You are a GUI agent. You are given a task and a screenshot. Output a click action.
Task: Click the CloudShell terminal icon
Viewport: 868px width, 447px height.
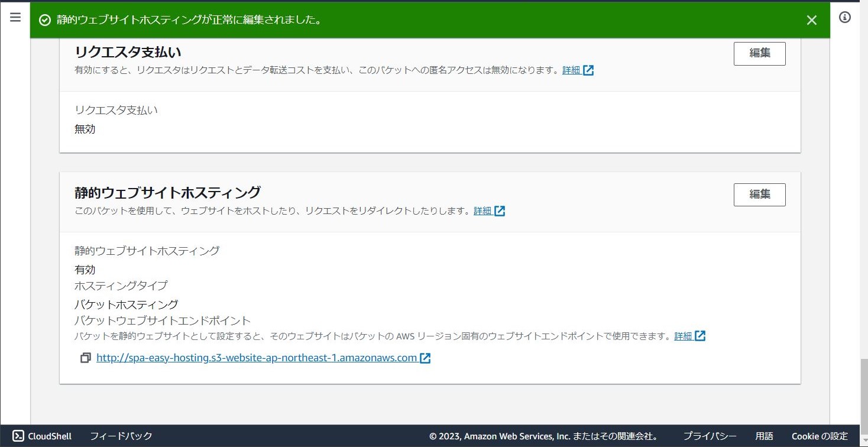(x=18, y=436)
